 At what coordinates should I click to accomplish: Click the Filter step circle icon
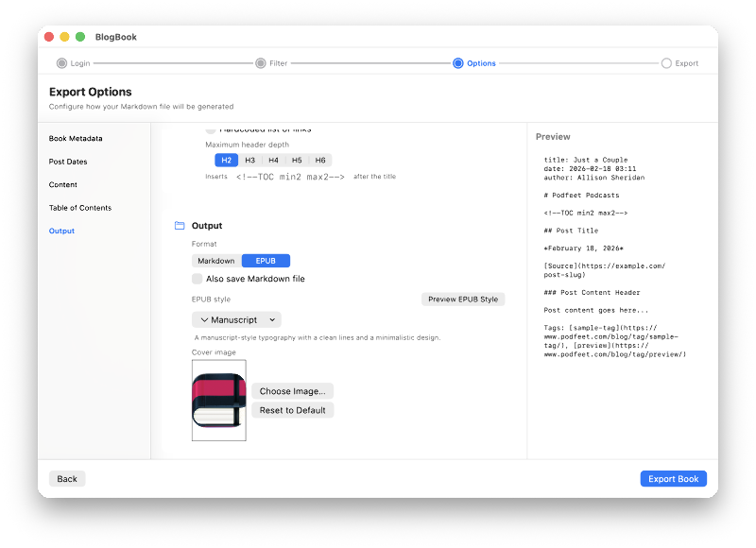[262, 63]
